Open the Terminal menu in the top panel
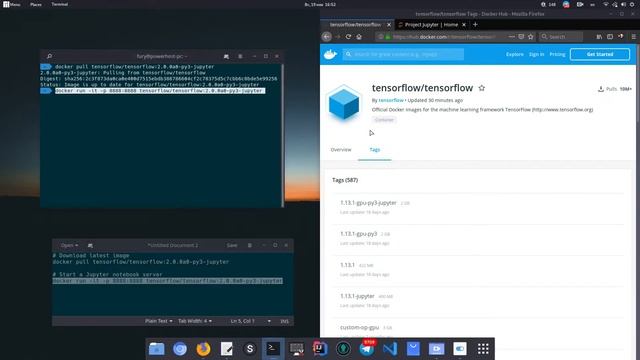 [x=60, y=4]
